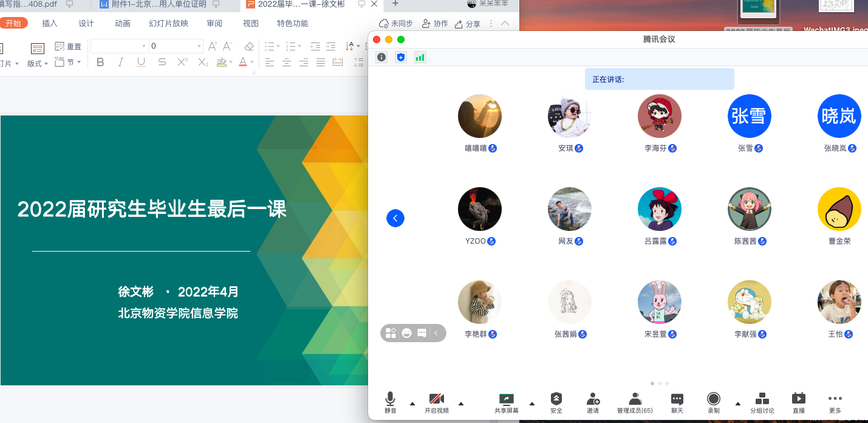Click the green network signal icon
The height and width of the screenshot is (423, 868).
[x=420, y=57]
